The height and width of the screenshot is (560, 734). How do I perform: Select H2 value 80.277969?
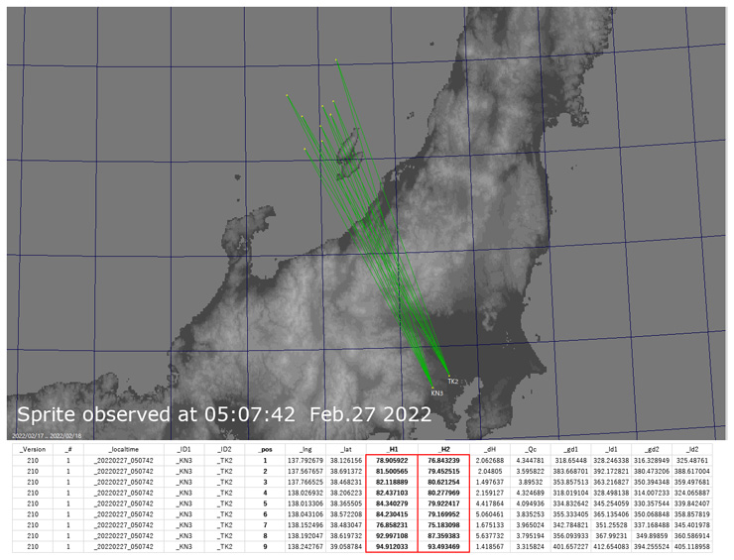tap(443, 494)
